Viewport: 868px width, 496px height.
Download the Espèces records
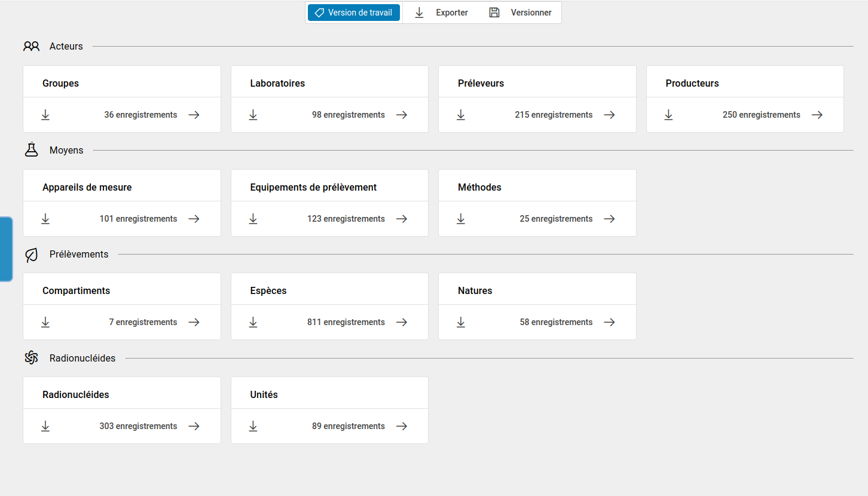point(253,322)
